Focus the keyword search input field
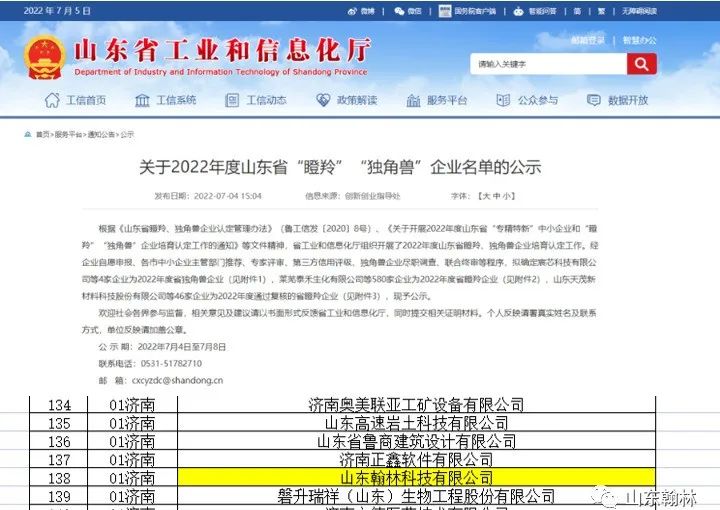The image size is (720, 510). (x=549, y=64)
